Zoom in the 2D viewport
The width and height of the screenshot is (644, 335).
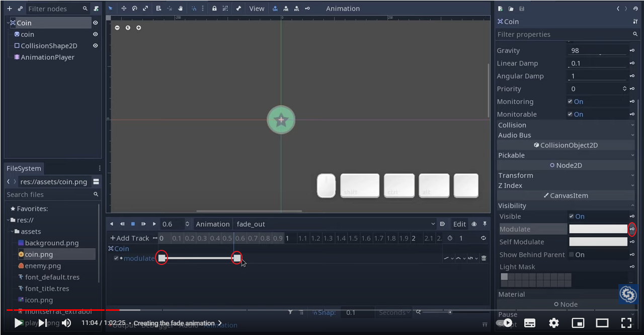[x=139, y=28]
